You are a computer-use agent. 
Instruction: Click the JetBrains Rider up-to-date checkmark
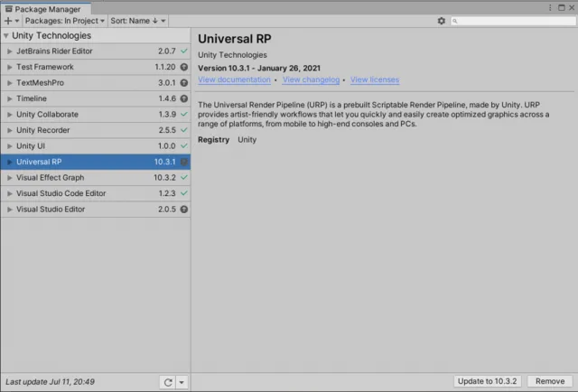click(x=184, y=51)
